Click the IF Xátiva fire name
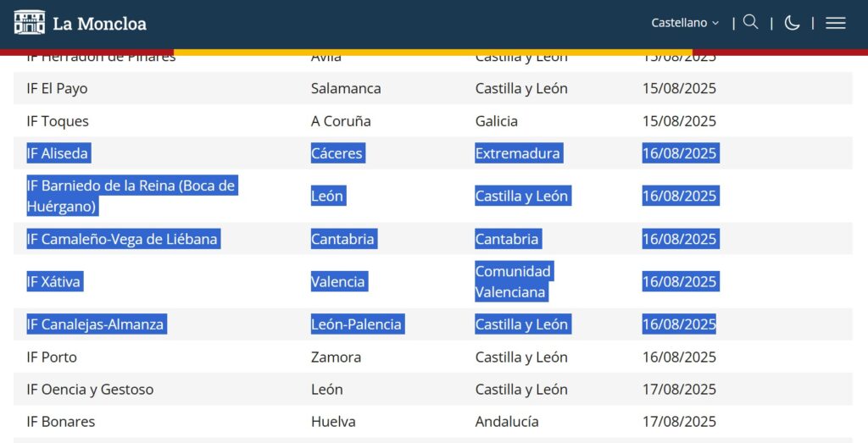 point(53,281)
